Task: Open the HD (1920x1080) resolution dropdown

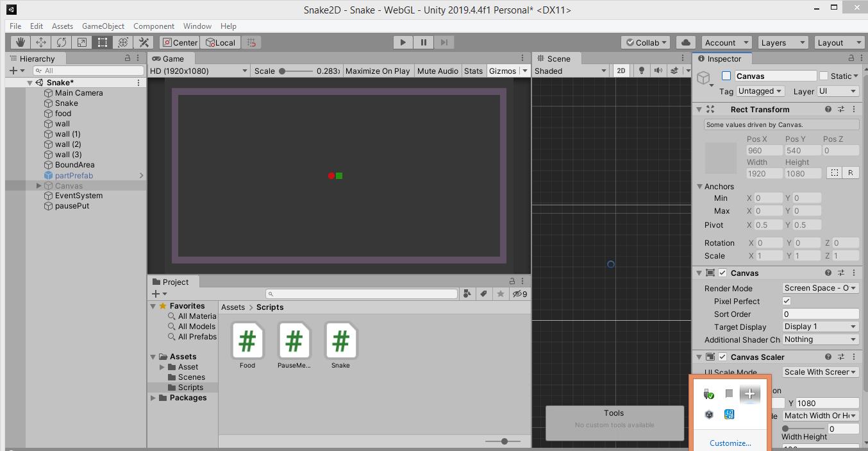Action: tap(199, 71)
